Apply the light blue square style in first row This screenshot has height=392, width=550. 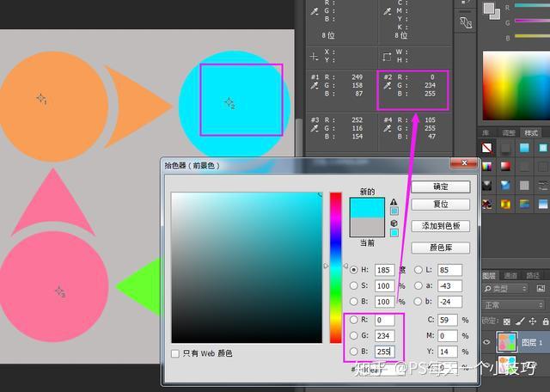tap(524, 147)
